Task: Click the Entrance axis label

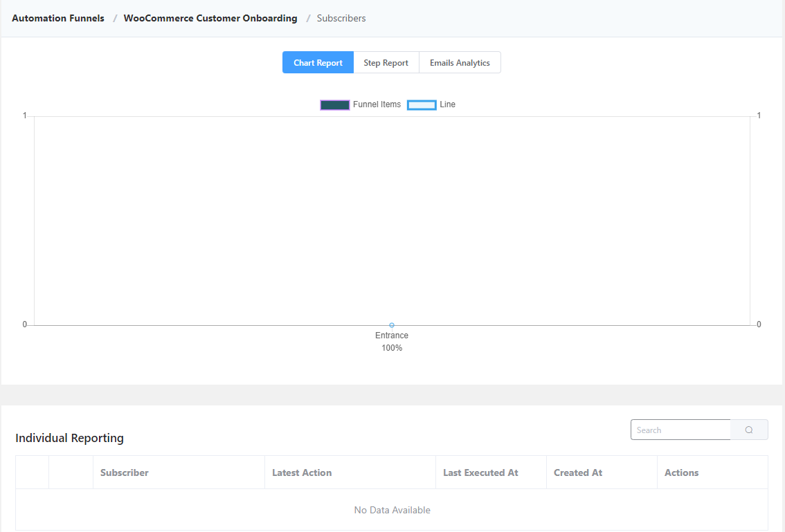Action: pyautogui.click(x=392, y=336)
